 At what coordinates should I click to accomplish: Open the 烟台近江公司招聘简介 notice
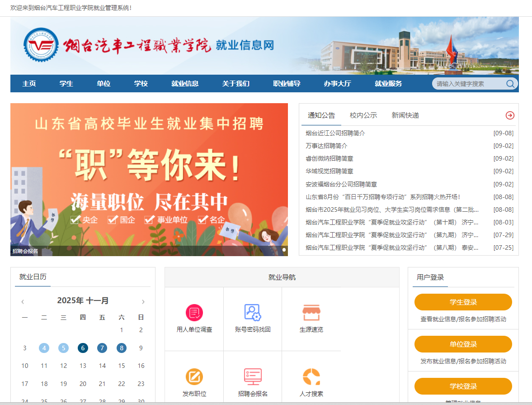(335, 133)
